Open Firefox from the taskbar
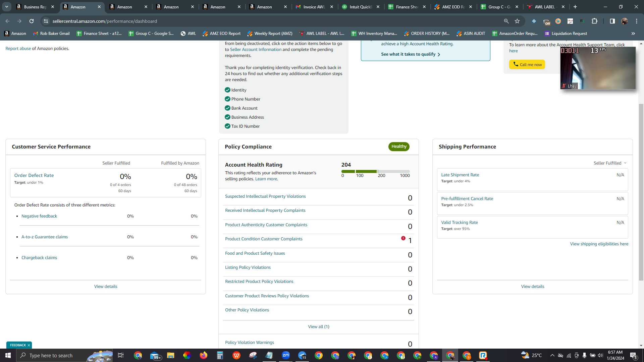The width and height of the screenshot is (644, 362). (203, 355)
